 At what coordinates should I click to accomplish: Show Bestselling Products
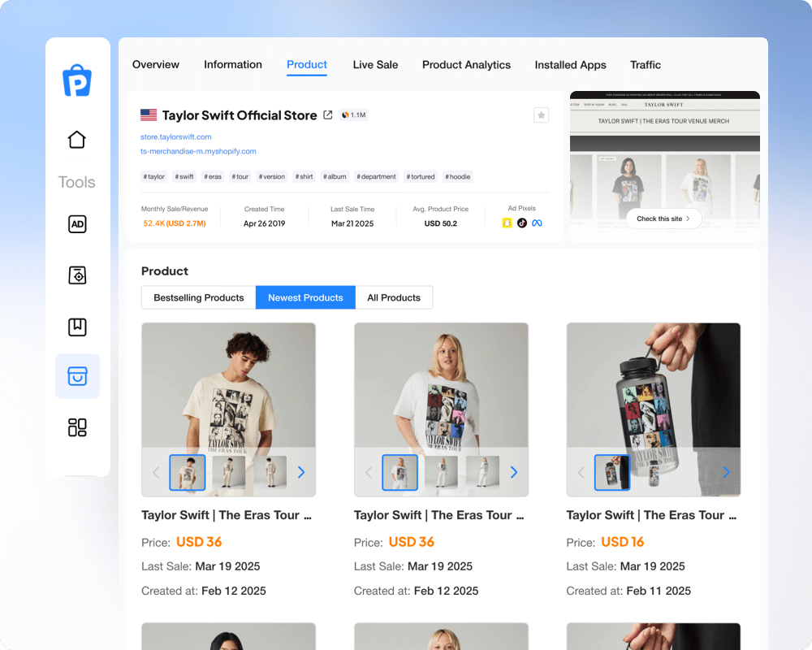199,297
